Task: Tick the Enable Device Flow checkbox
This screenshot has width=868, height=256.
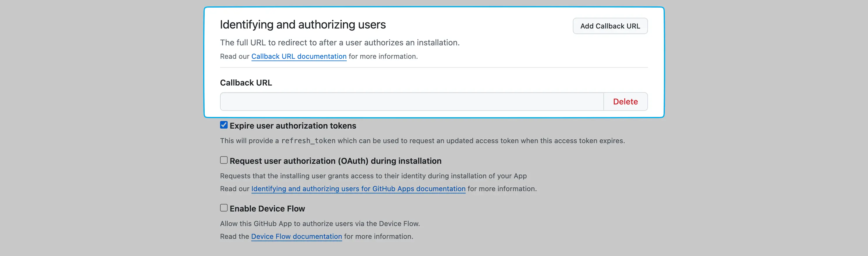Action: [224, 208]
